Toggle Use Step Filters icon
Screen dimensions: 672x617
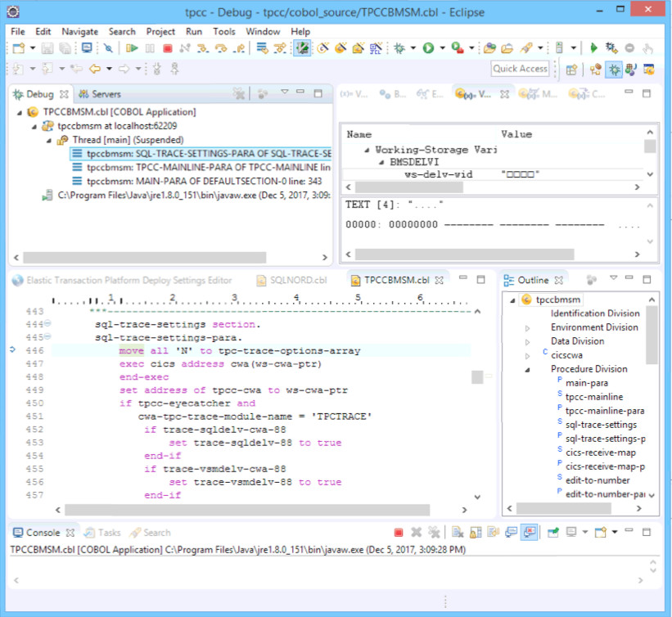tap(280, 48)
